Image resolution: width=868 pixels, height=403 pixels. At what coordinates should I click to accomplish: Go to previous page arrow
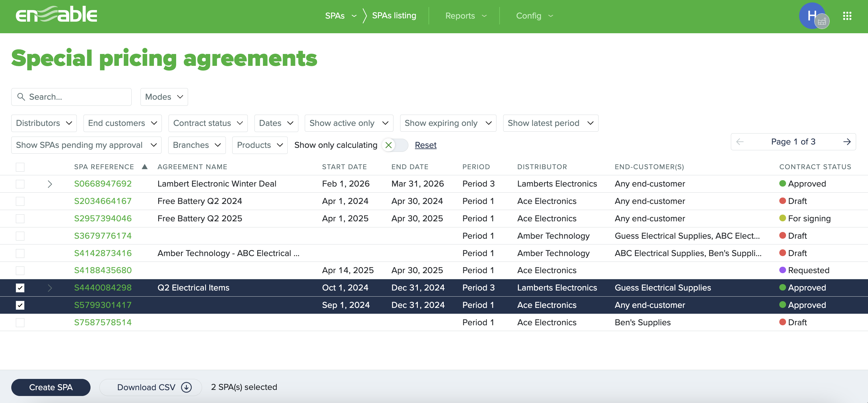pyautogui.click(x=740, y=142)
